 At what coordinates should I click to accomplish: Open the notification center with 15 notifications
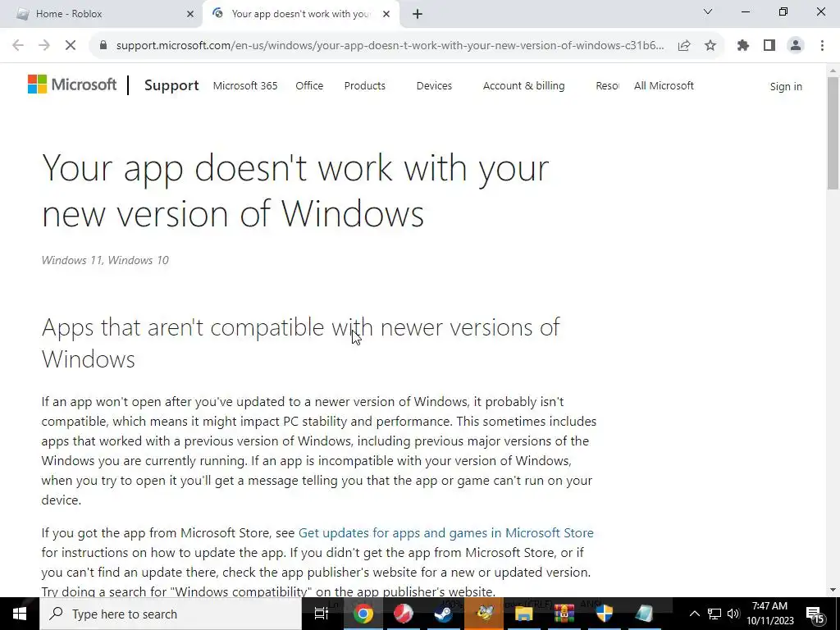pyautogui.click(x=815, y=614)
